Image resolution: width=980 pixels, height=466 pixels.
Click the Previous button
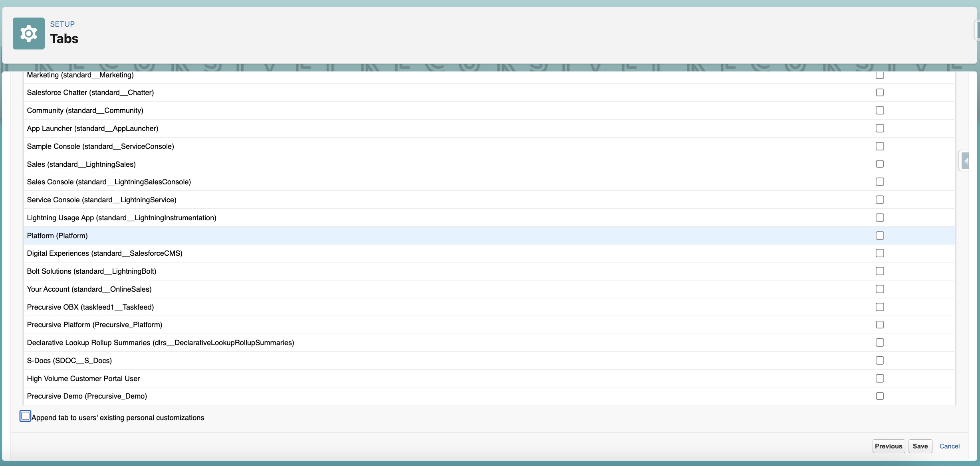[888, 446]
